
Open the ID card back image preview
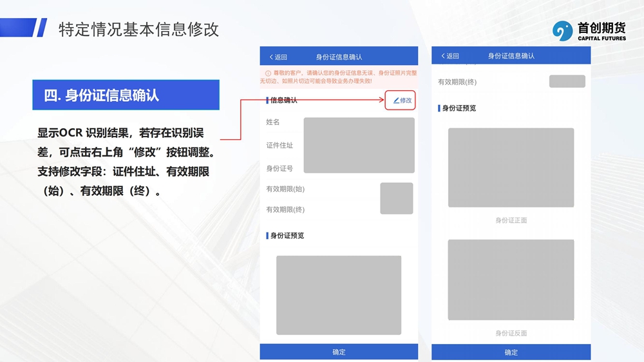[511, 280]
